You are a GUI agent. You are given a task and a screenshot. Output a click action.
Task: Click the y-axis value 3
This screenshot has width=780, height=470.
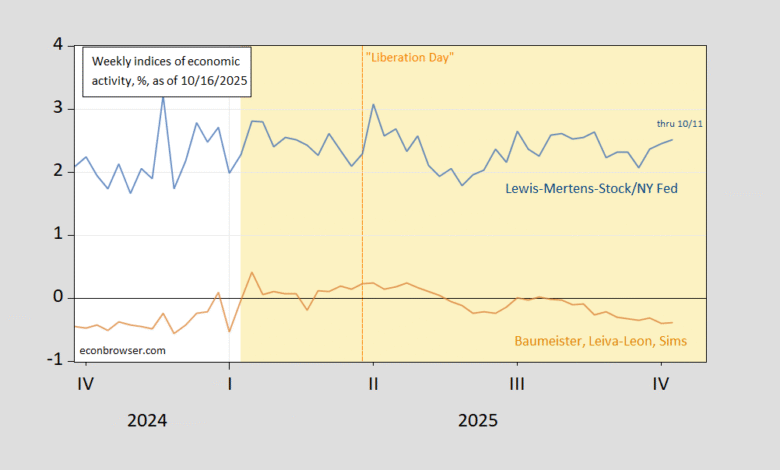(57, 108)
